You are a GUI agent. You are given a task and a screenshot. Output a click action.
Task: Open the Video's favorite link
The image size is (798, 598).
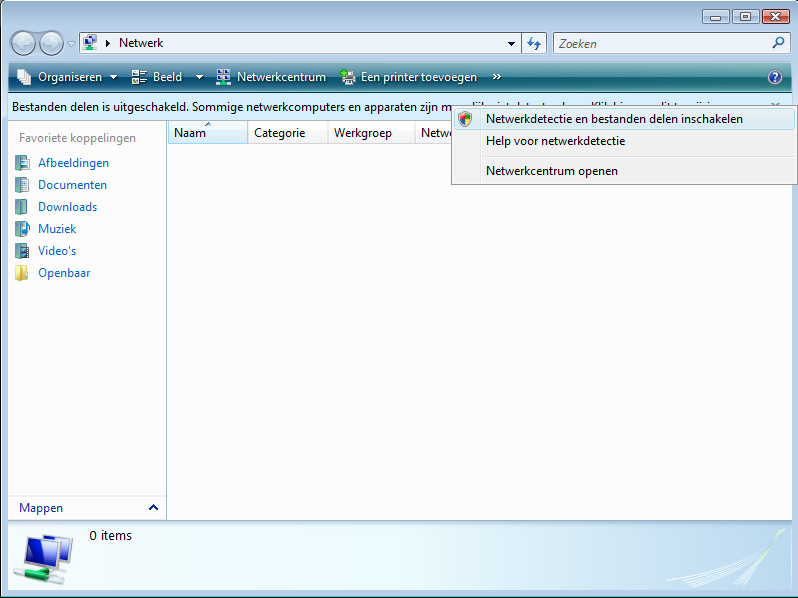[x=57, y=251]
